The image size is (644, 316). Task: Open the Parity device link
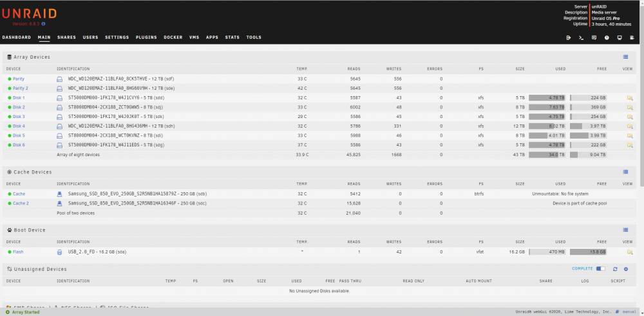tap(19, 79)
